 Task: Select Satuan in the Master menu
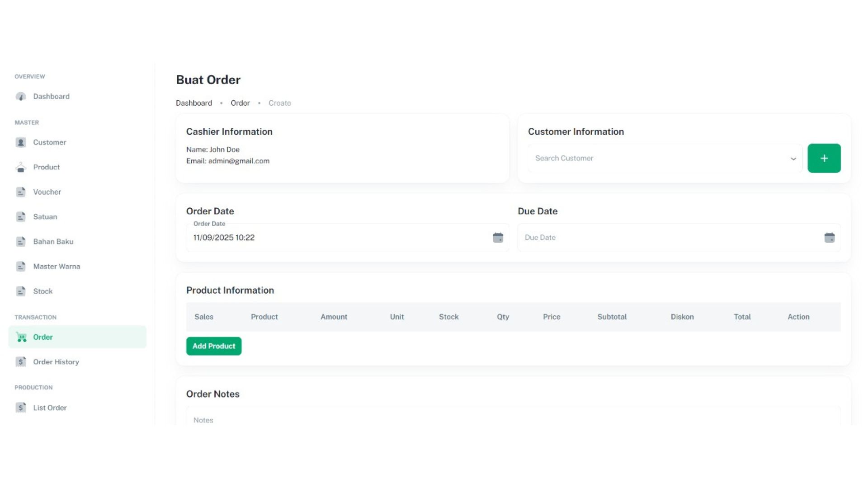pyautogui.click(x=45, y=217)
